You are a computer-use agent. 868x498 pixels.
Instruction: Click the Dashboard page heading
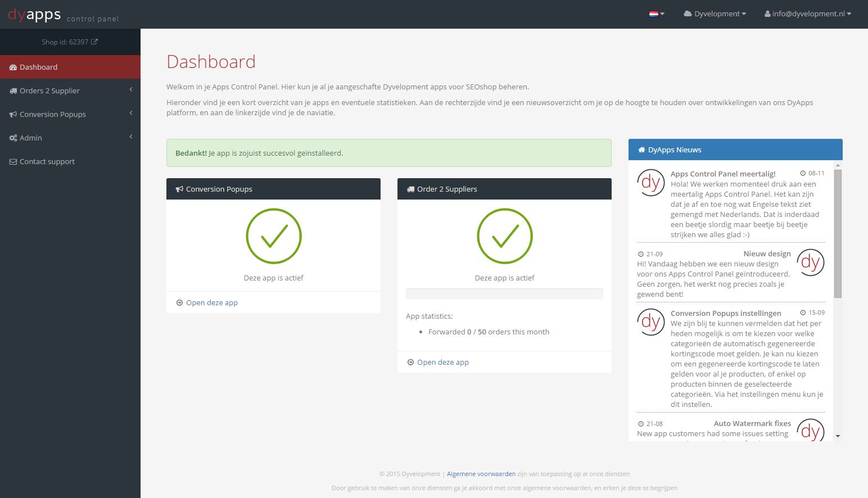[x=211, y=62]
